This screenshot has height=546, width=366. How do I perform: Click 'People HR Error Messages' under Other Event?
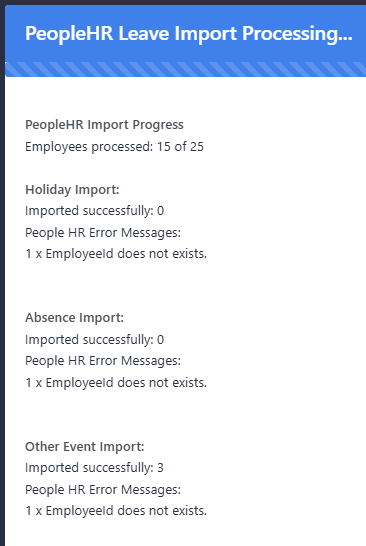(103, 490)
